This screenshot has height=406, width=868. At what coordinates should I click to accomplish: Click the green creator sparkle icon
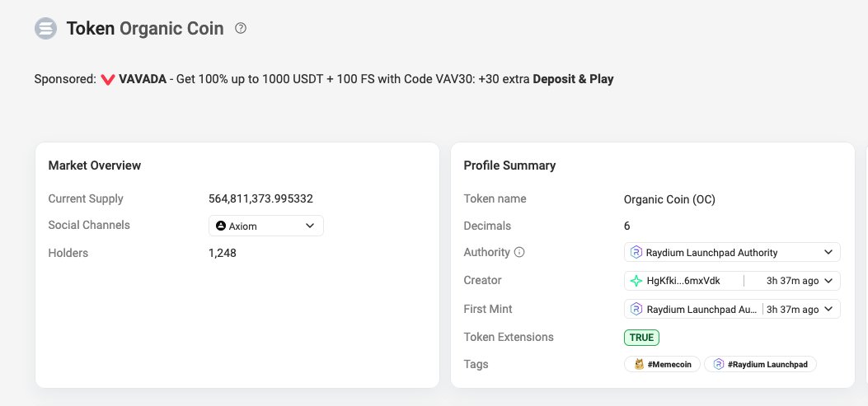pyautogui.click(x=636, y=281)
